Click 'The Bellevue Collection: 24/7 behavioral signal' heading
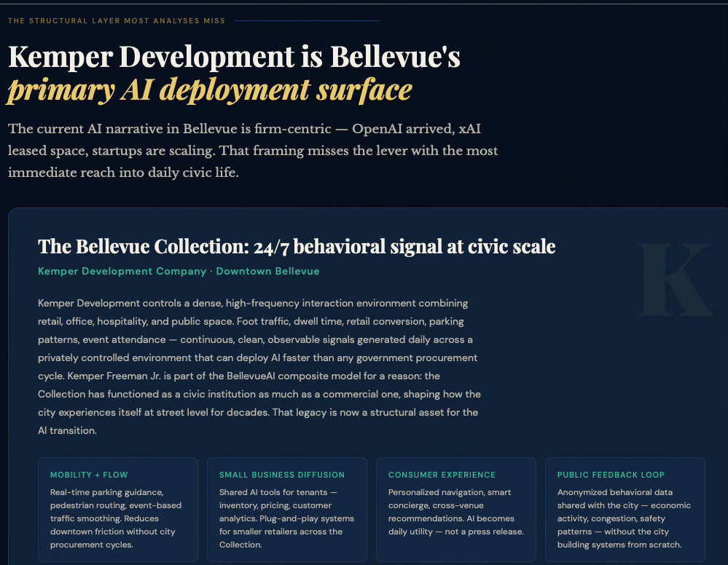728x565 pixels. point(297,247)
